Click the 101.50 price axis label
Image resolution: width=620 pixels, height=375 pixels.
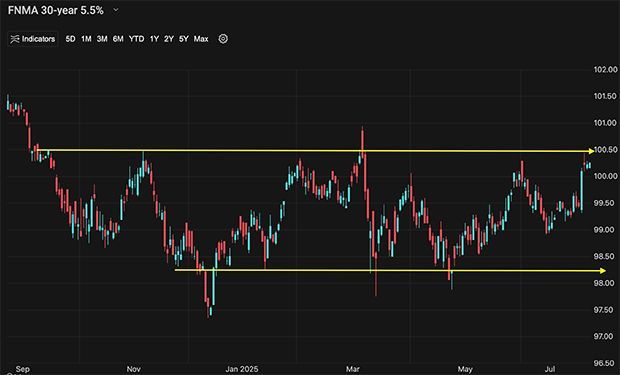click(605, 96)
